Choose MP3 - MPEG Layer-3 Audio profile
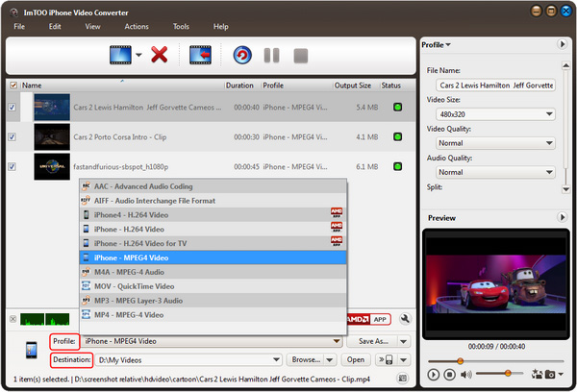The image size is (577, 392). (x=213, y=301)
